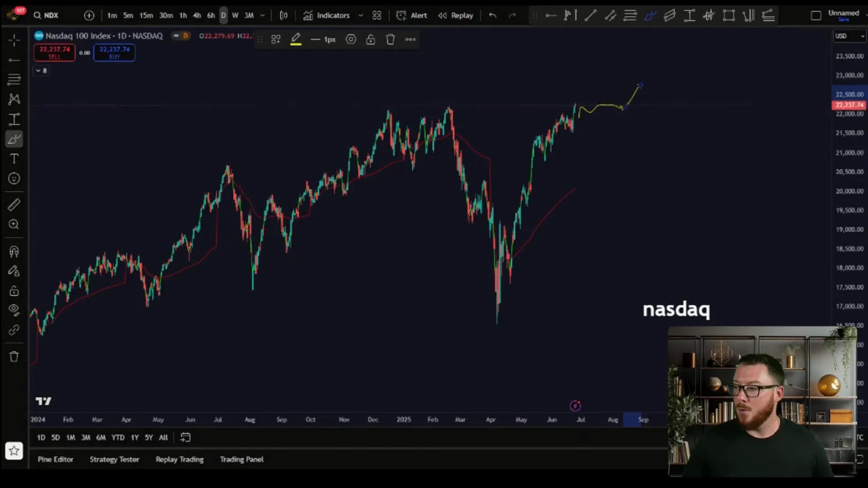The height and width of the screenshot is (488, 868).
Task: Switch to W weekly timeframe
Action: coord(235,15)
